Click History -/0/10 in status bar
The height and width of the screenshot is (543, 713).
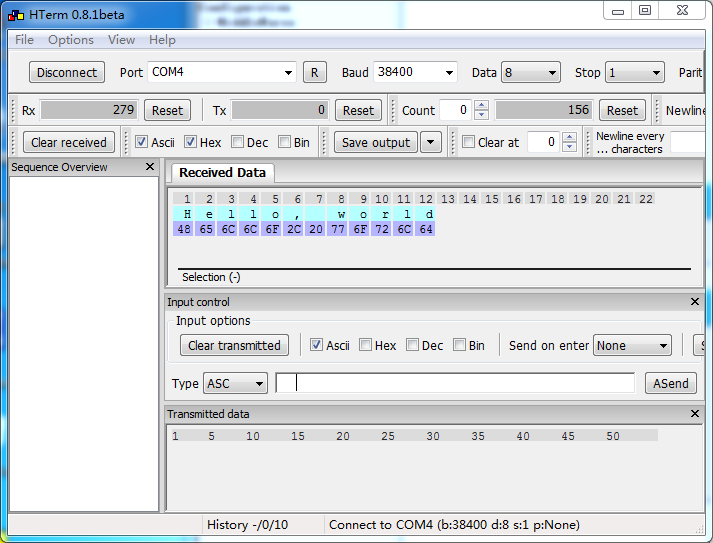[247, 525]
